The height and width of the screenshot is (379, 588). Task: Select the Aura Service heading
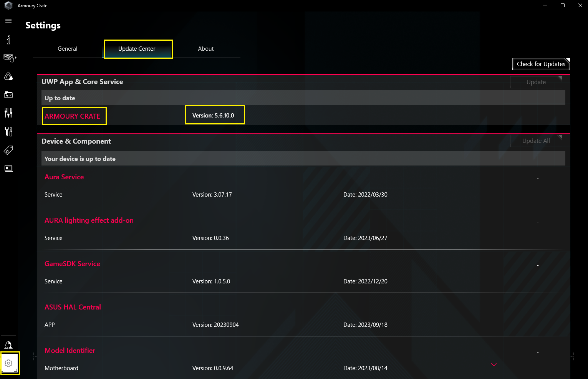click(64, 177)
